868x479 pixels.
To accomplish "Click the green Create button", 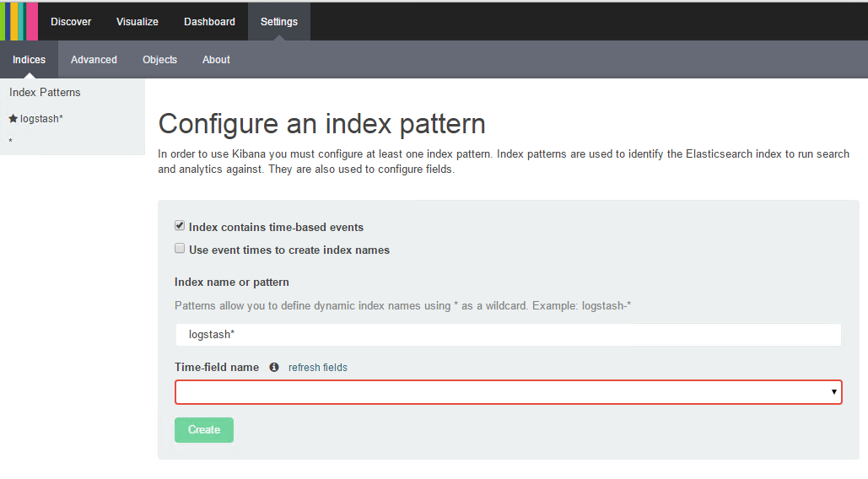I will [x=204, y=430].
